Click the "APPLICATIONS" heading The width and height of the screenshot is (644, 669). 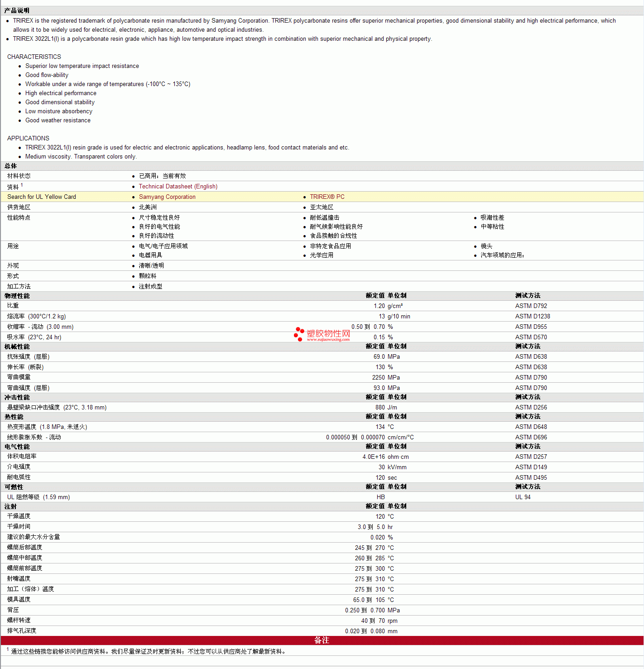[x=28, y=138]
